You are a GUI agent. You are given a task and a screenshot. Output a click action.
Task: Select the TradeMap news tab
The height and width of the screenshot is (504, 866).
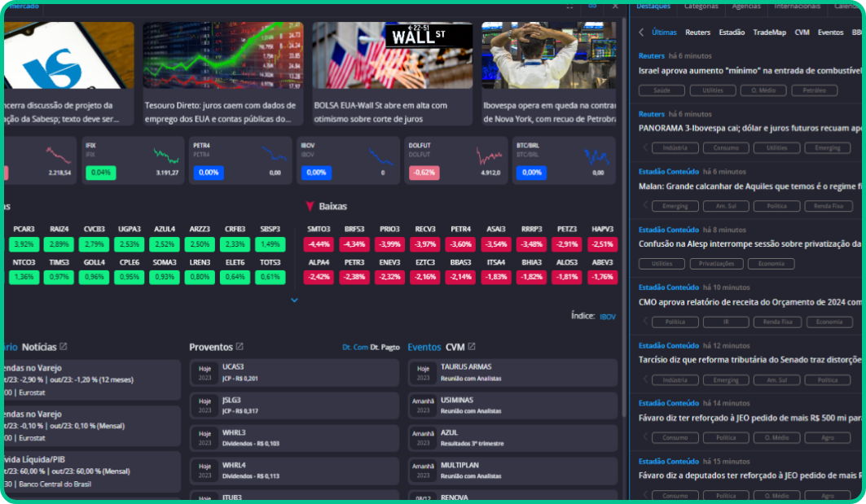click(769, 33)
